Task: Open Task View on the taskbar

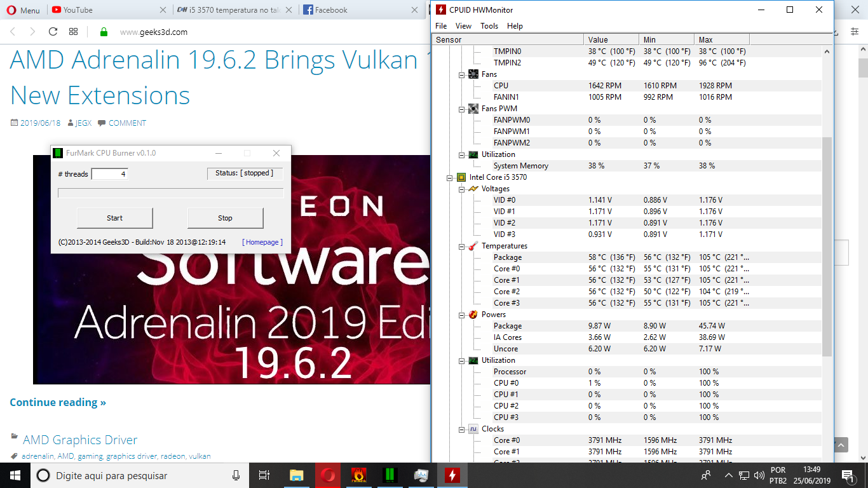Action: [x=264, y=475]
